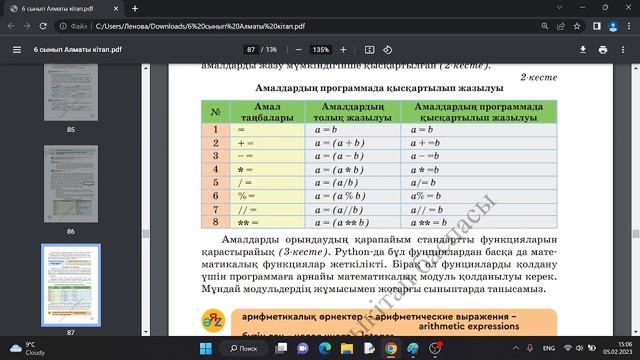
Task: Open a new browser tab
Action: coord(135,8)
